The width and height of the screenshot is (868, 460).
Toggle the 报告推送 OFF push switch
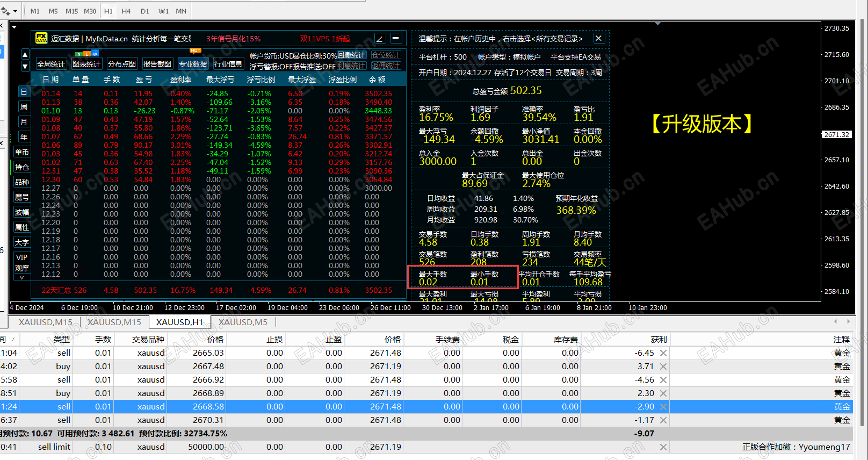pyautogui.click(x=314, y=67)
